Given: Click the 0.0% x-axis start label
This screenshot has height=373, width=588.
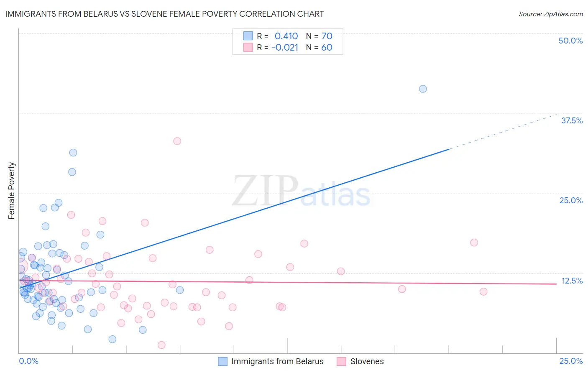Looking at the screenshot, I should pos(28,361).
